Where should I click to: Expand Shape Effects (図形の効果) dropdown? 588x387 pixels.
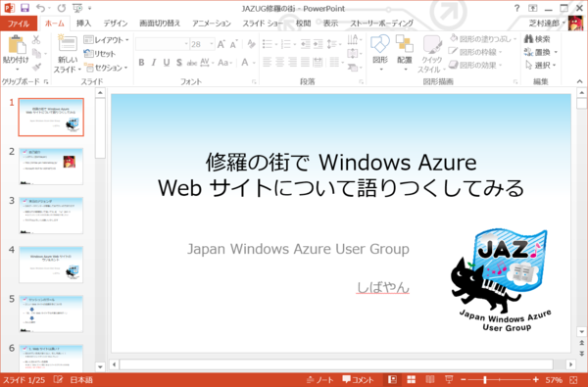500,66
